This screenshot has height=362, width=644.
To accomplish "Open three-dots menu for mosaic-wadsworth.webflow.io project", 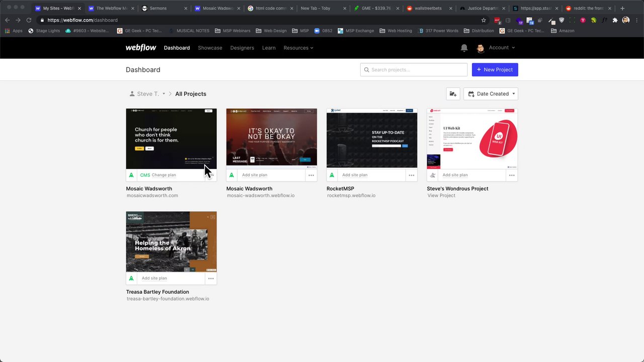I will [311, 175].
